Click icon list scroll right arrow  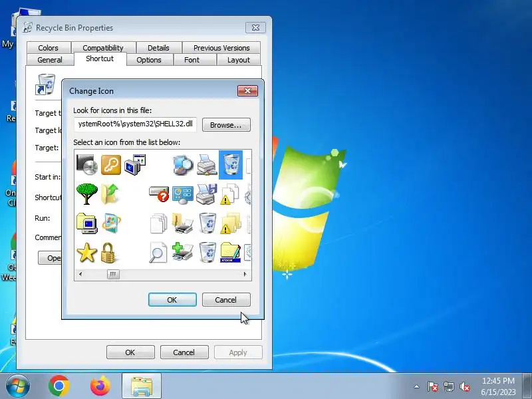[245, 274]
